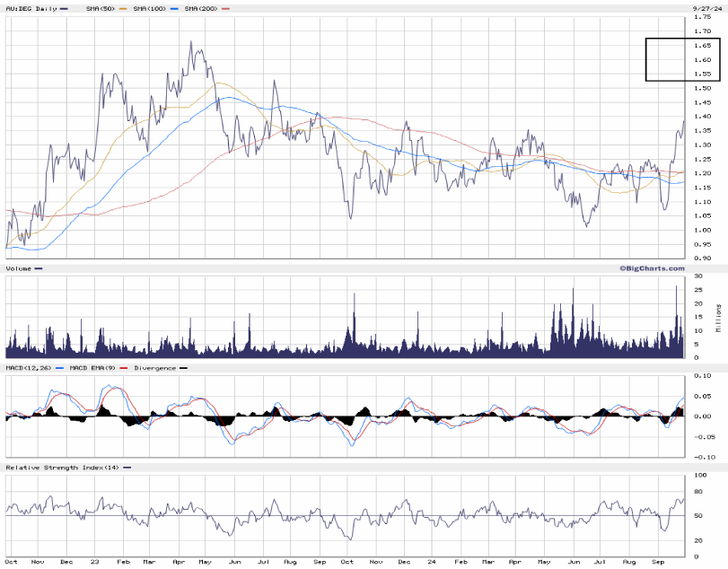Click the Relative Strength Index(14) label

click(62, 468)
